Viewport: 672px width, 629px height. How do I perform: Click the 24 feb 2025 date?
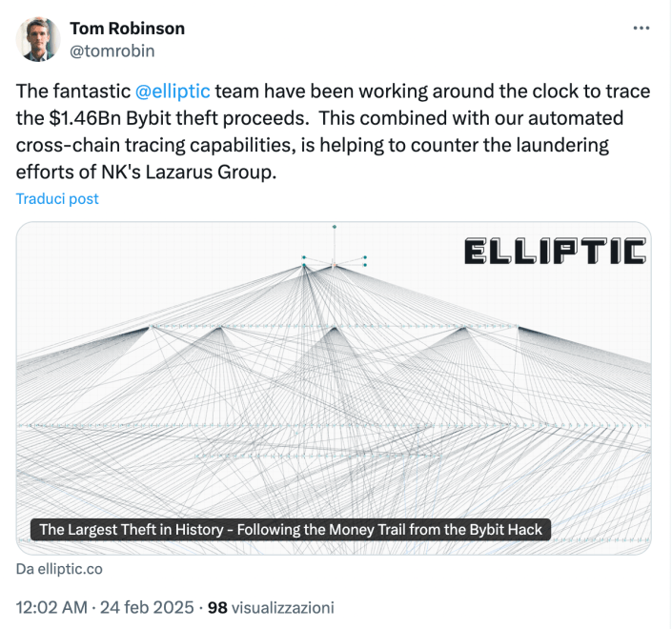(149, 607)
